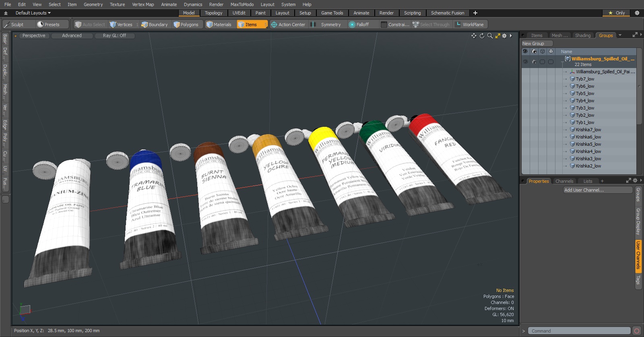Click the Properties panel gear icon
This screenshot has width=644, height=337.
click(x=635, y=181)
